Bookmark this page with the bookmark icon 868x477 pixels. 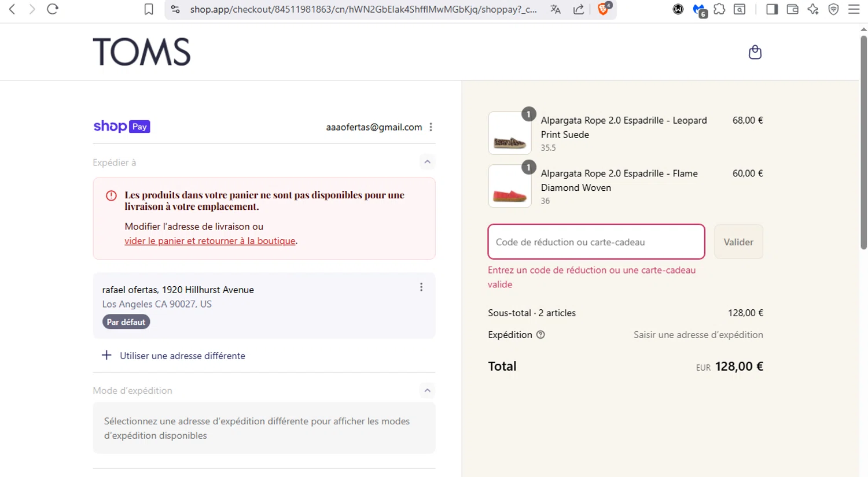(x=149, y=9)
